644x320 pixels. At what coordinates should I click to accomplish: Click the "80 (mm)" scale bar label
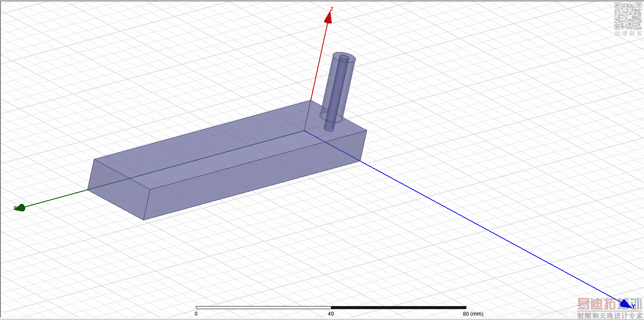(473, 314)
